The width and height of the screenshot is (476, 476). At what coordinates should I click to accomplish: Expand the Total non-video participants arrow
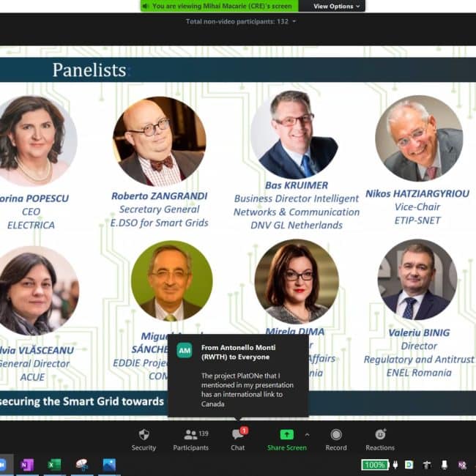point(294,21)
